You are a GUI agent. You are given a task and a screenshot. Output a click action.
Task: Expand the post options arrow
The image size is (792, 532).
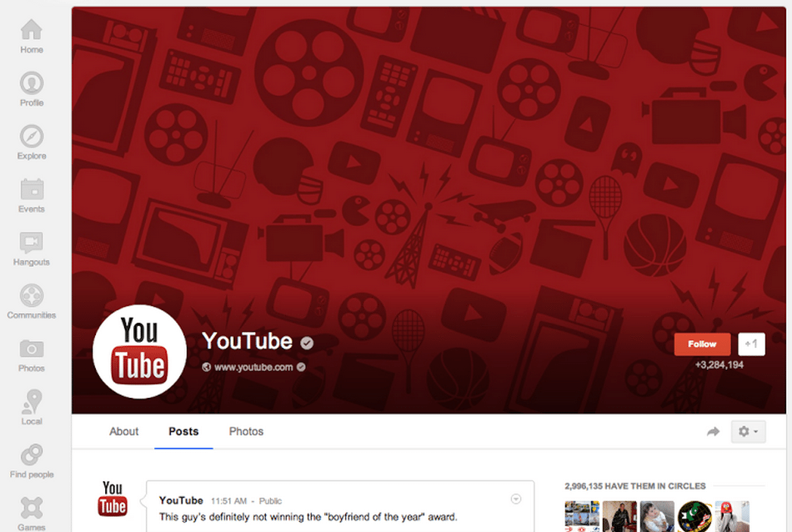pyautogui.click(x=515, y=499)
